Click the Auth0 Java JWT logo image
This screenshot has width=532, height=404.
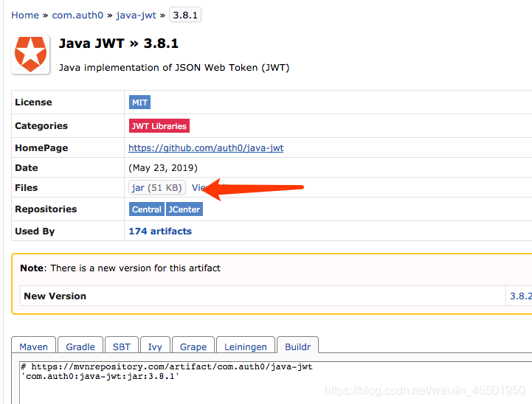point(30,55)
